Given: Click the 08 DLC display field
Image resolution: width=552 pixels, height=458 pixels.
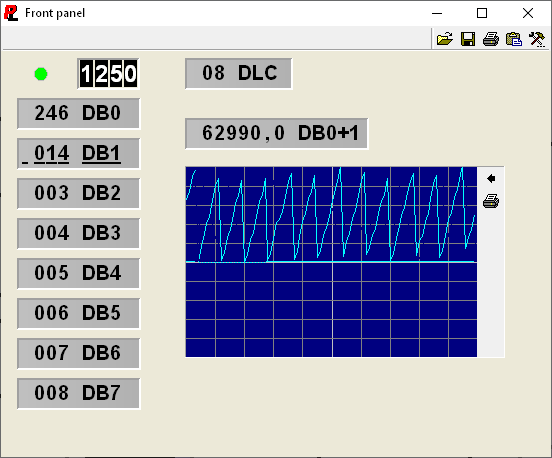Looking at the screenshot, I should (x=239, y=73).
